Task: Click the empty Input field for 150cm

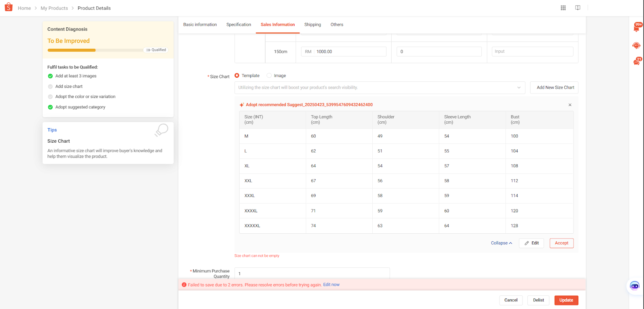Action: 533,52
